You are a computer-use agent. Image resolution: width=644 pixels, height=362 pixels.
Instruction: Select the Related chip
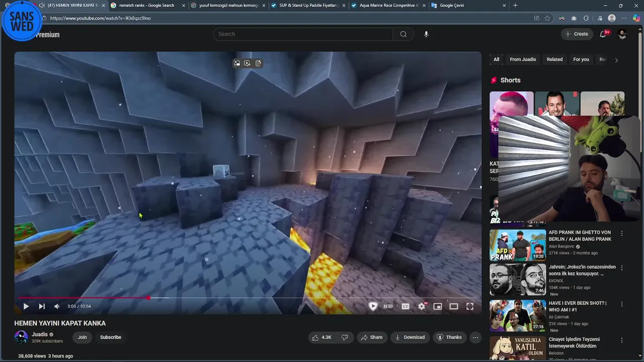pyautogui.click(x=554, y=59)
